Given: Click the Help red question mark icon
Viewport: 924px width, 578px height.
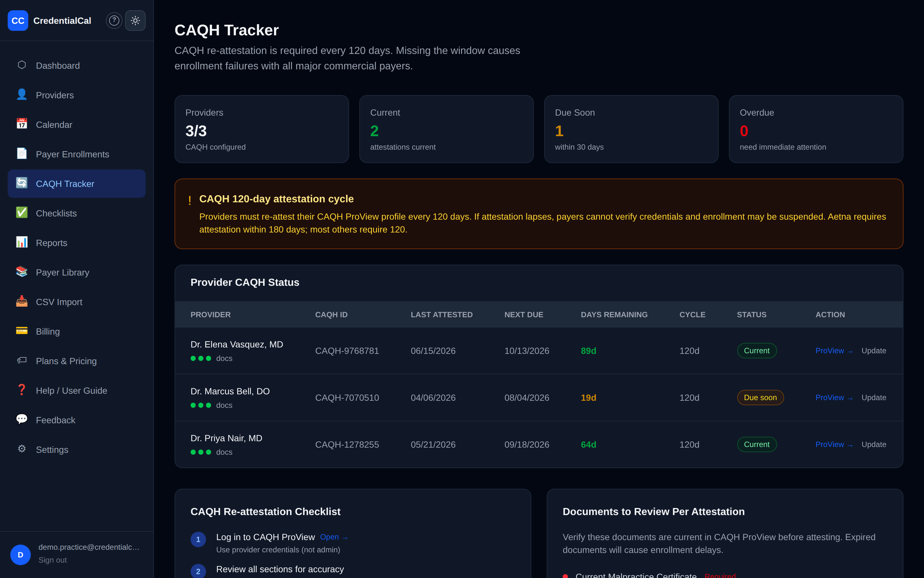Looking at the screenshot, I should [x=22, y=390].
